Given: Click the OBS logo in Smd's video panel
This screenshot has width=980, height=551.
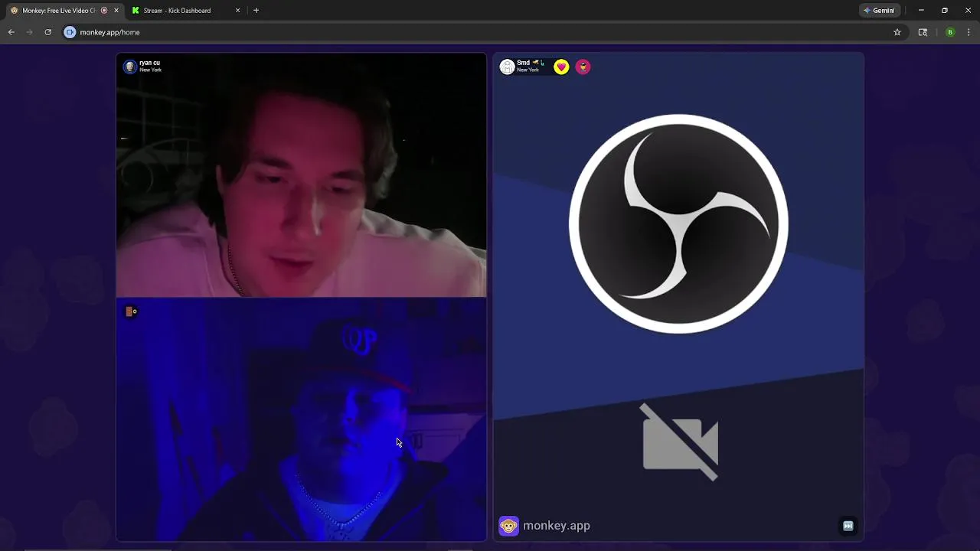Looking at the screenshot, I should pyautogui.click(x=678, y=224).
